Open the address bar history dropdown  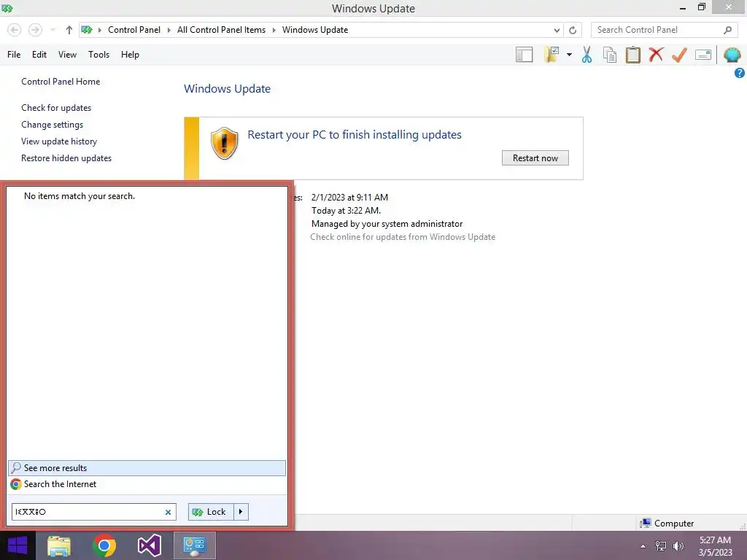(x=557, y=30)
